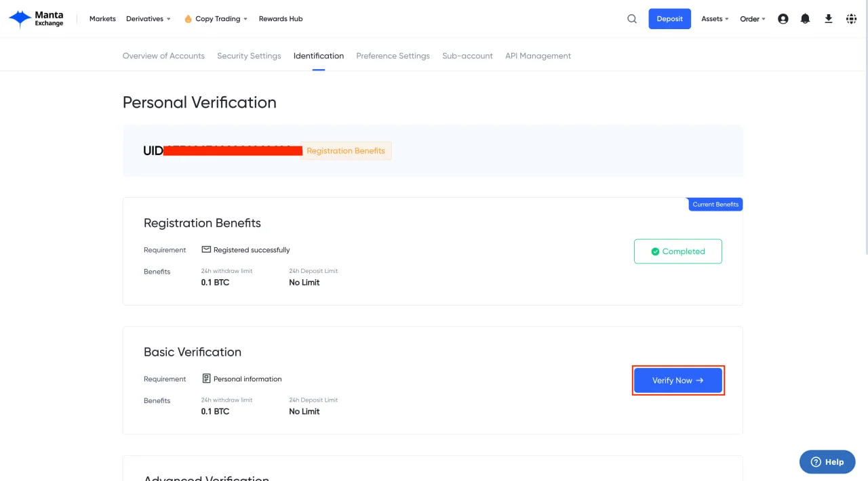Expand the Assets dropdown
Image resolution: width=868 pixels, height=481 pixels.
click(x=715, y=19)
